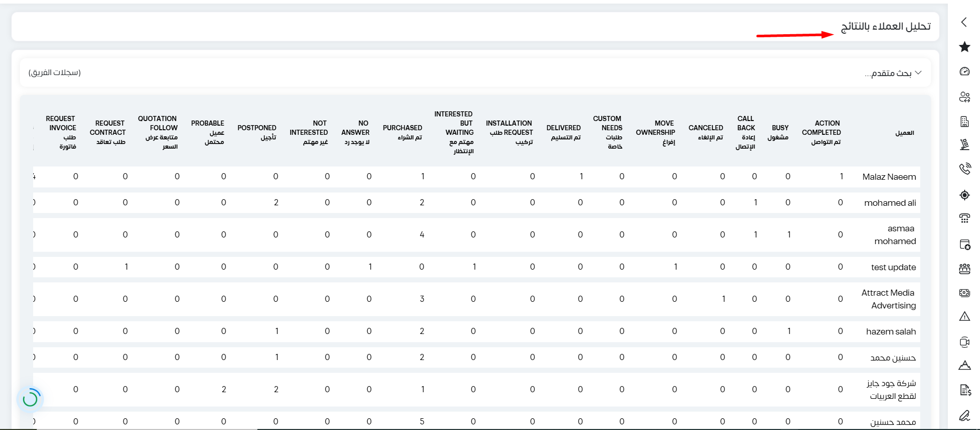Viewport: 980px width, 430px height.
Task: Click Call Back value 1 in mohamed ali row
Action: 755,203
